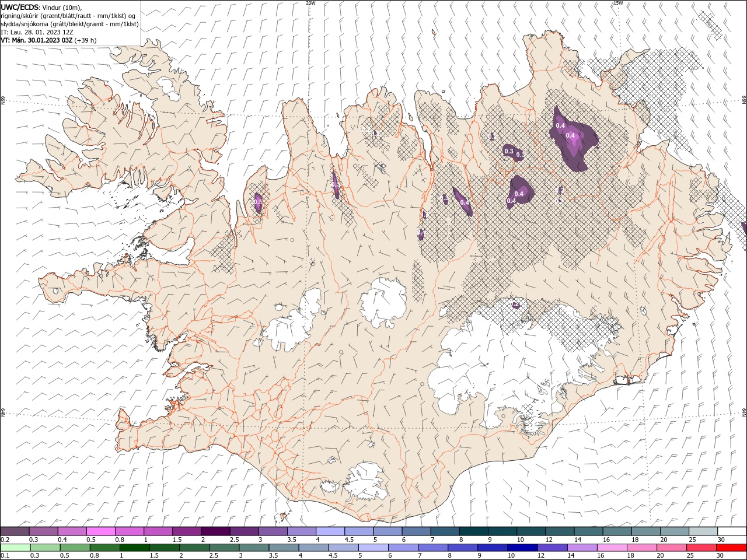Pick the bright pink swatch in the upper legend
This screenshot has width=747, height=560.
pos(100,531)
